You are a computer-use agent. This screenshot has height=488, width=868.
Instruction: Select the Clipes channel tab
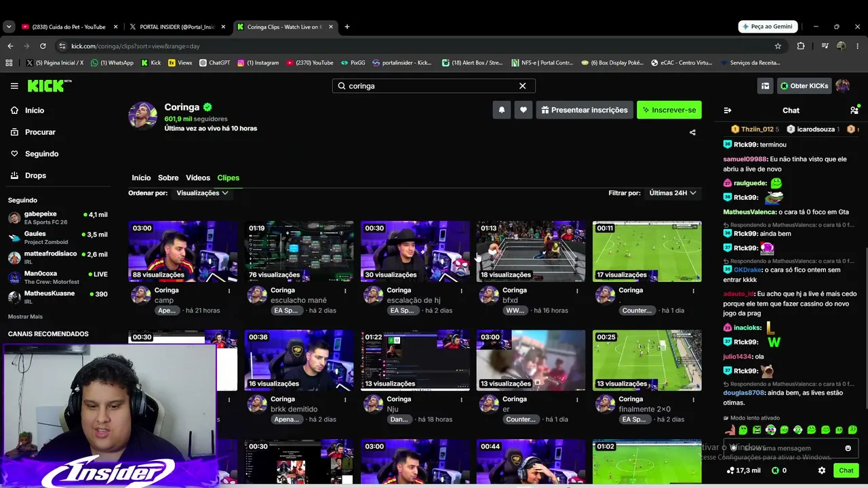pos(228,178)
